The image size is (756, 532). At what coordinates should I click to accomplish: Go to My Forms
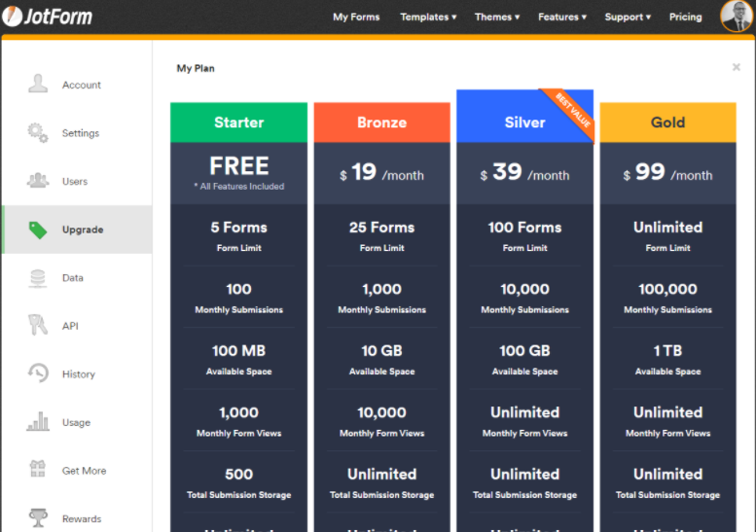[356, 17]
